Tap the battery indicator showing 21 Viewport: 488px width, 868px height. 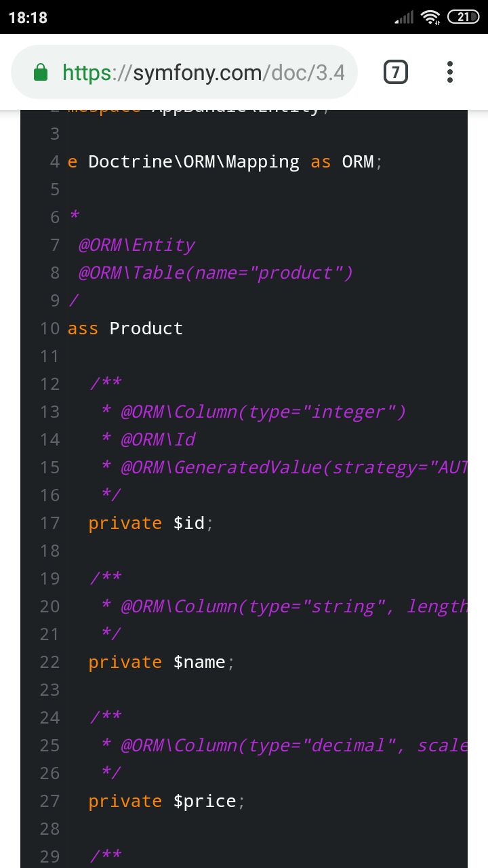click(x=464, y=18)
